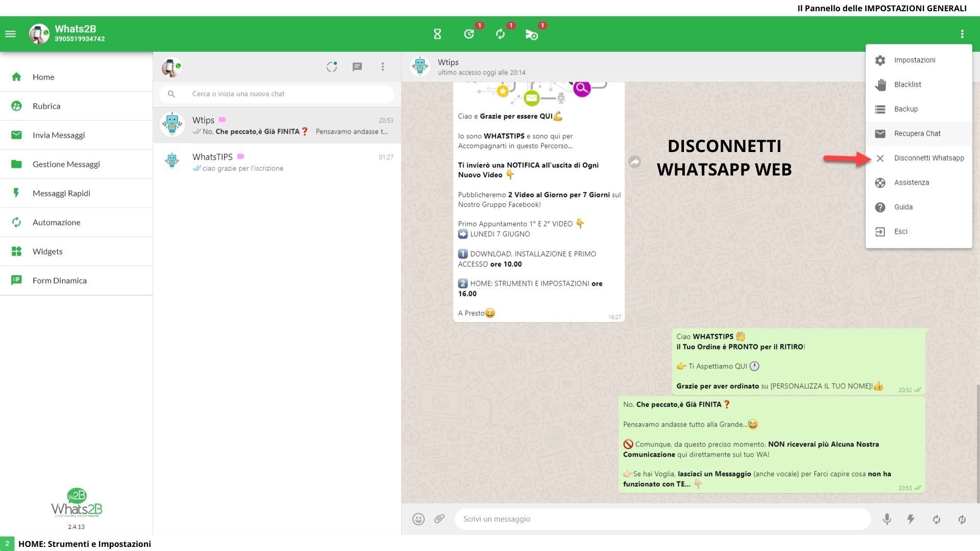Click the chat area vertical scrollbar
Viewport: 980px width, 551px height.
(978, 444)
